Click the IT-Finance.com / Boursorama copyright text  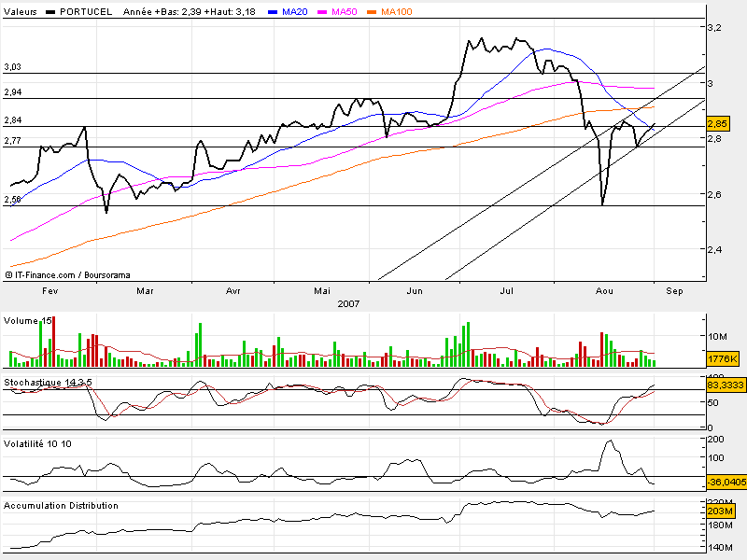click(67, 274)
